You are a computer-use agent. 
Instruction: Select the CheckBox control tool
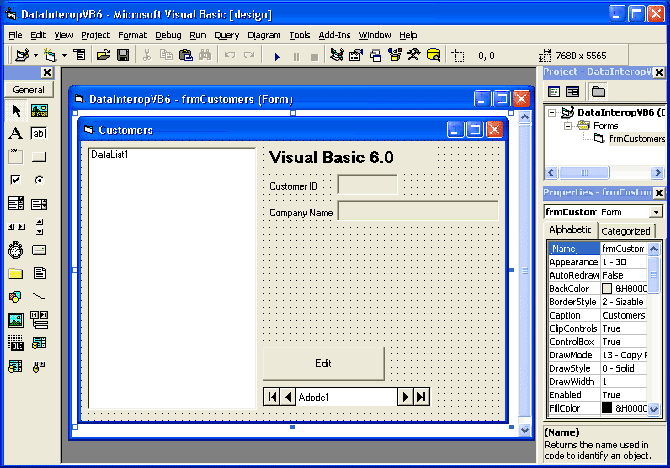[16, 180]
